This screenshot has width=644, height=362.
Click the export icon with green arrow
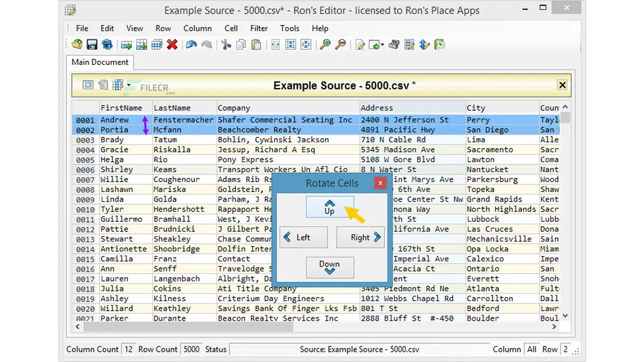[x=374, y=45]
